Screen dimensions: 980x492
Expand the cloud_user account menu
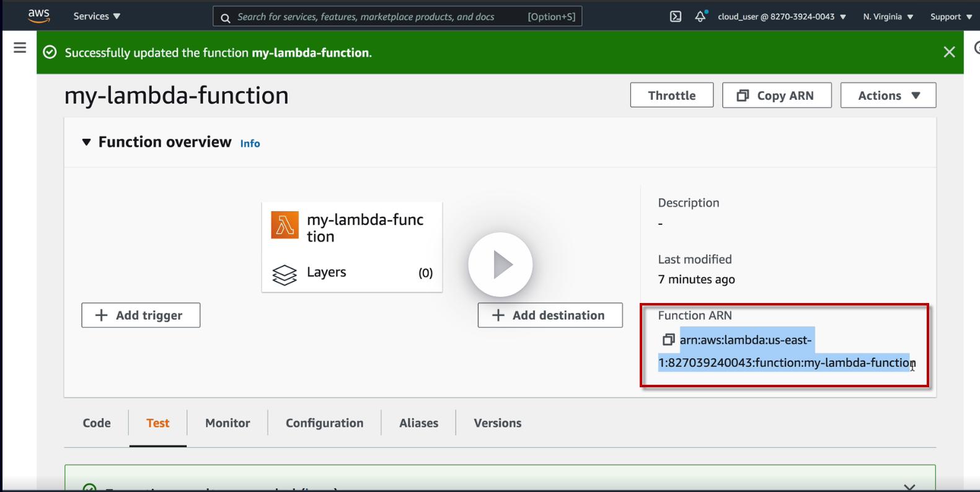coord(782,17)
